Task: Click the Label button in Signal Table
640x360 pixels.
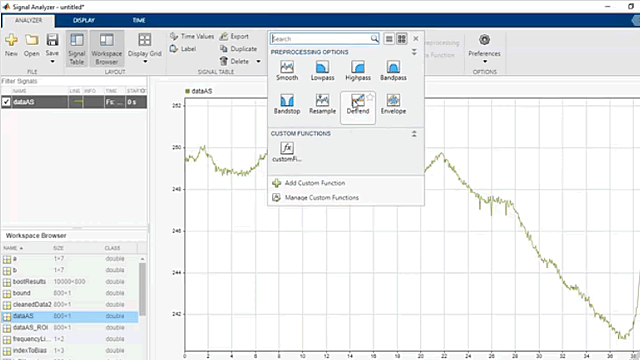Action: click(183, 49)
